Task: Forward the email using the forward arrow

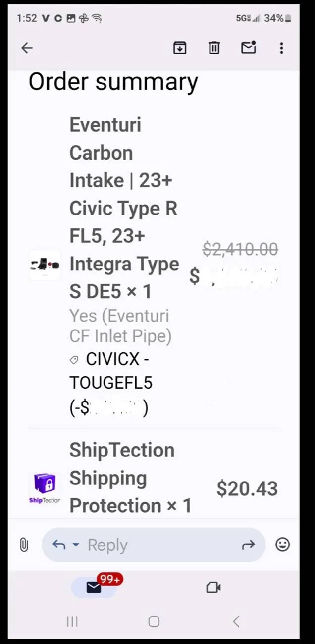Action: pos(248,545)
